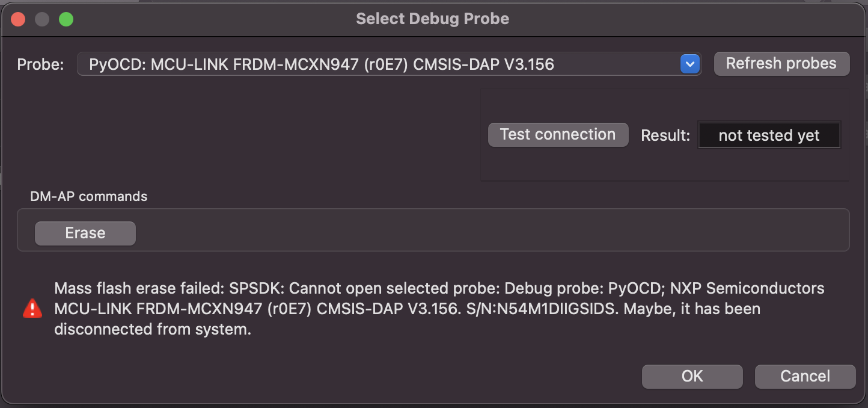Viewport: 868px width, 408px height.
Task: Click the red warning triangle icon
Action: 32,309
